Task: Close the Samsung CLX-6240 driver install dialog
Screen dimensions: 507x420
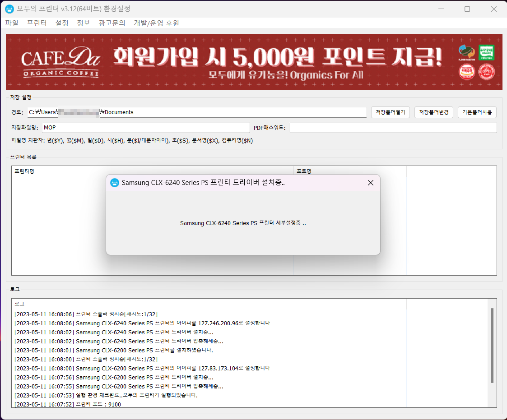Action: pos(371,183)
